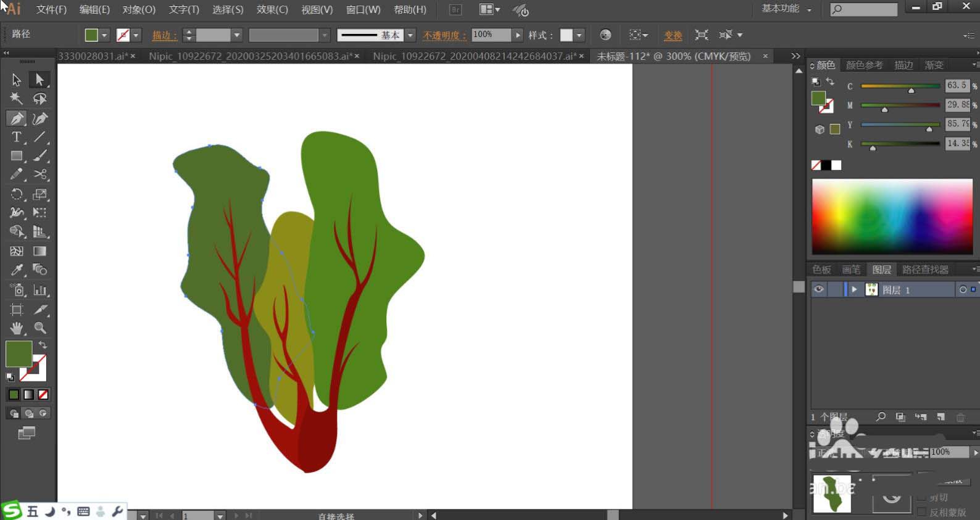Select the Magic Wand tool
The width and height of the screenshot is (980, 520).
(17, 99)
